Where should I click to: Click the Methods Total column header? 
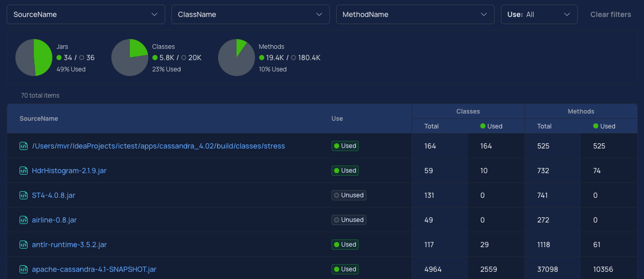tap(544, 126)
